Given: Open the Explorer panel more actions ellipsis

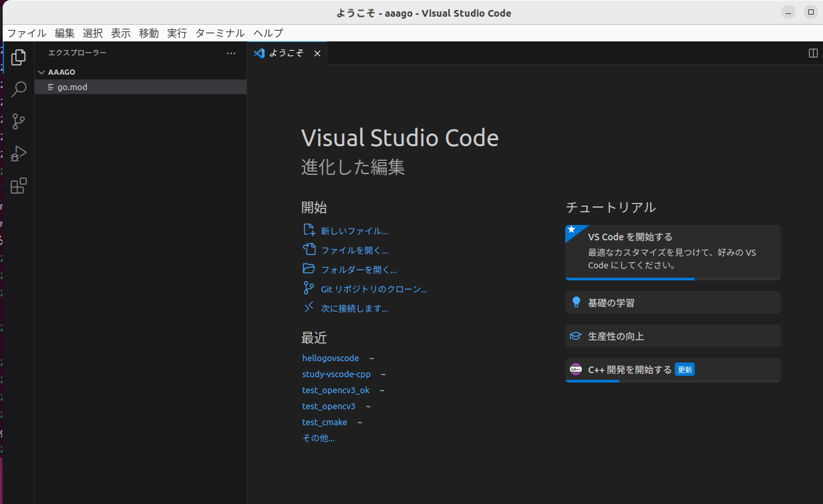Looking at the screenshot, I should coord(231,53).
